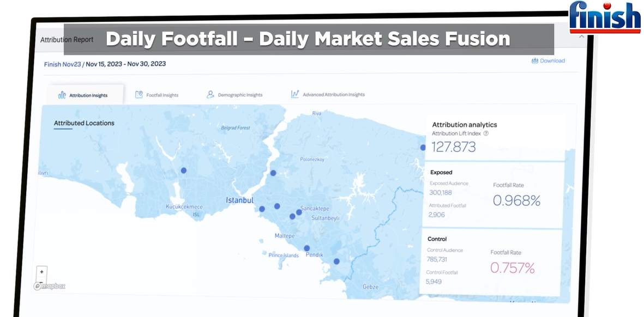Click the map marker near Istanbul label

click(x=262, y=209)
